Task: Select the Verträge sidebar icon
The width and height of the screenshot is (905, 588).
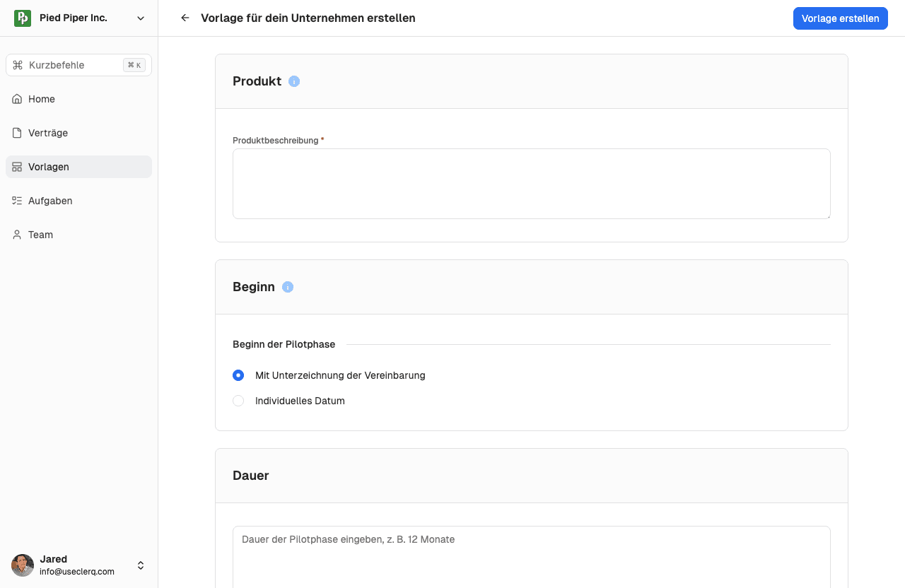Action: click(17, 133)
